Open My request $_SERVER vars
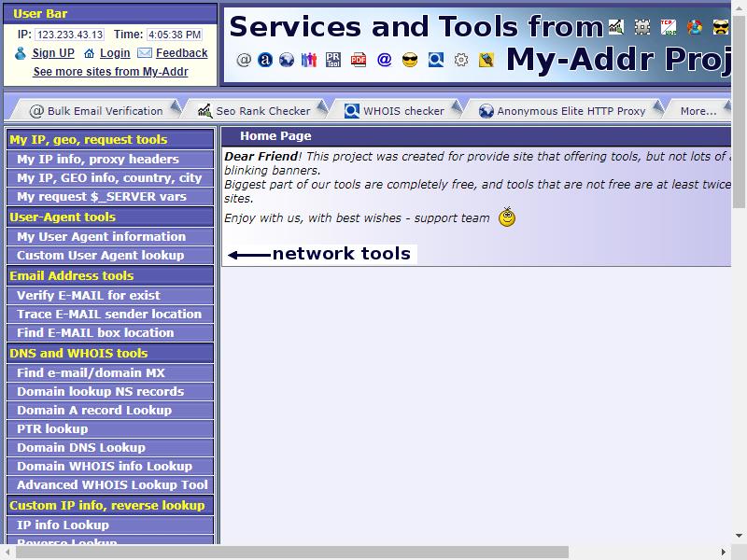 click(110, 196)
